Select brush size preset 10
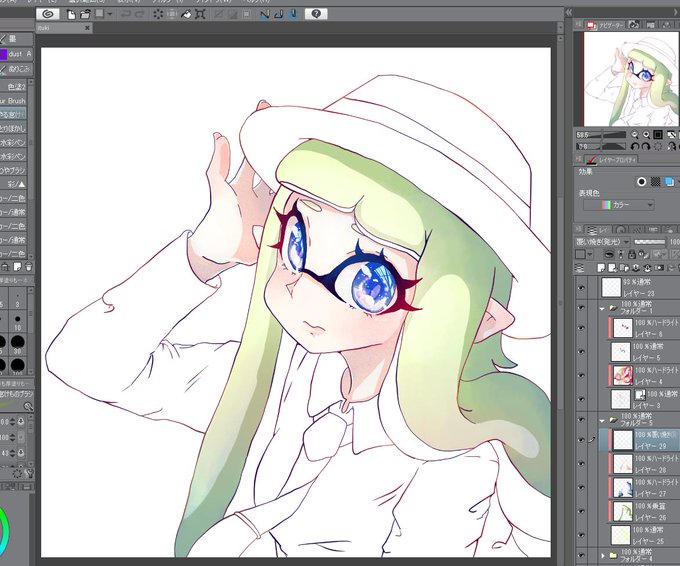Screen dimensions: 680x566 tap(17, 323)
